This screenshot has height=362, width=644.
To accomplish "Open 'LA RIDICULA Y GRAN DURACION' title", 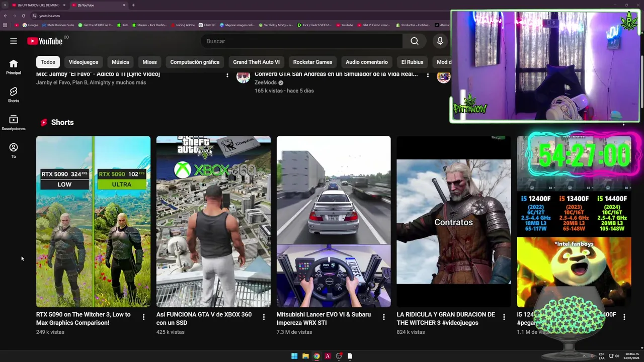I will (446, 319).
